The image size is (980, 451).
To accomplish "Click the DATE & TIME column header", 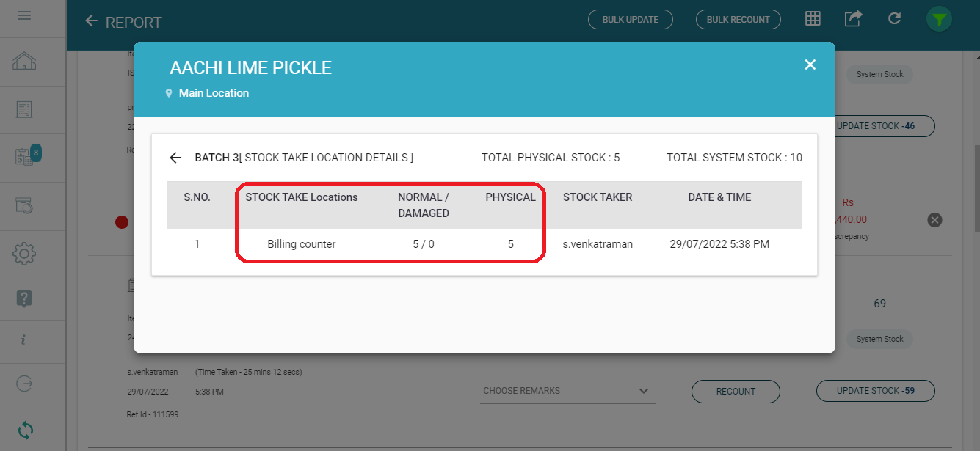I will tap(719, 197).
